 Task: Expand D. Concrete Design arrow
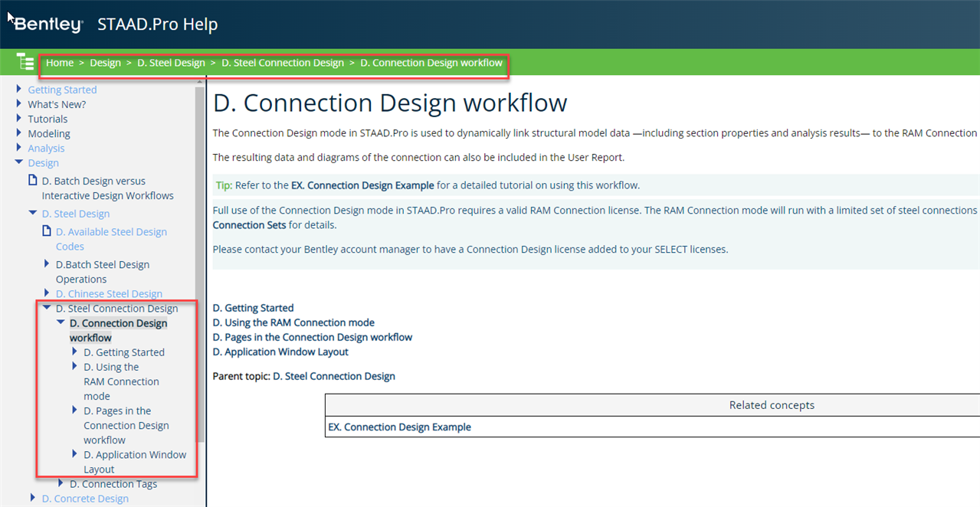[x=33, y=498]
